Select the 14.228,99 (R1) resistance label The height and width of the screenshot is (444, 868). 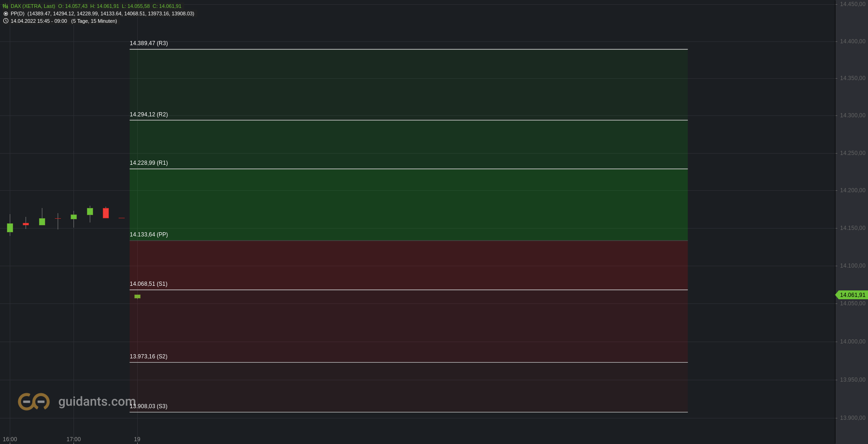click(x=149, y=163)
